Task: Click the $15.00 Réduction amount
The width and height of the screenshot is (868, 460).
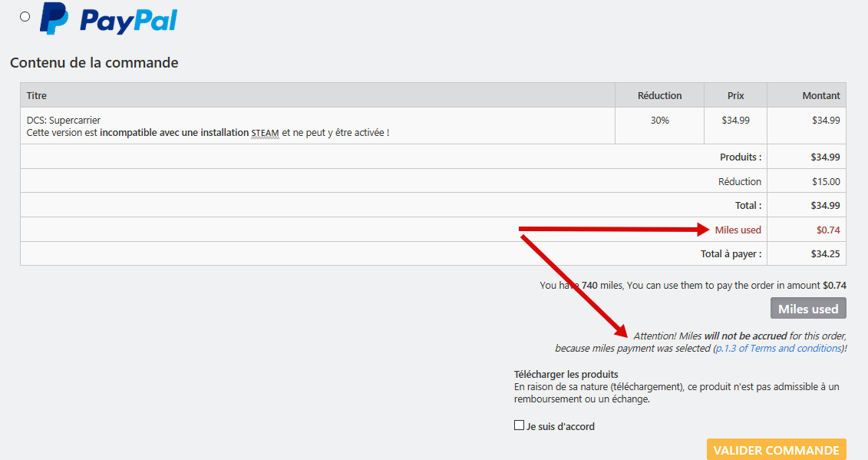Action: coord(826,181)
